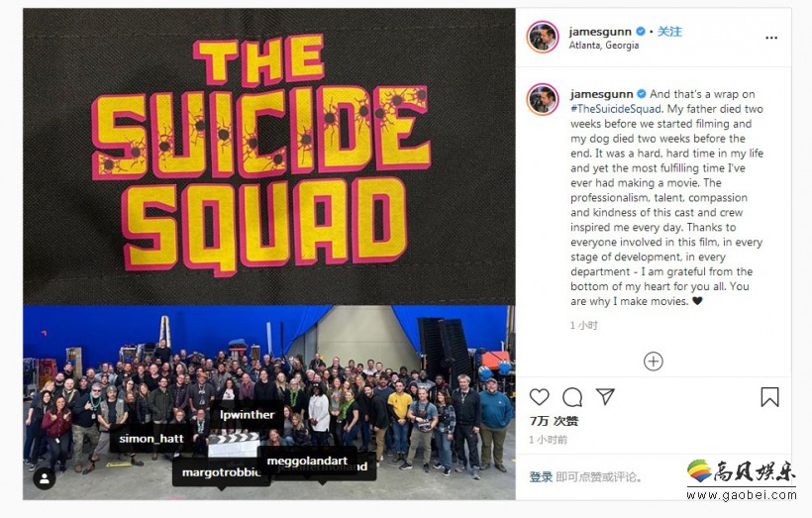This screenshot has height=518, width=812.
Task: Save post with the bookmark icon
Action: coord(769,397)
